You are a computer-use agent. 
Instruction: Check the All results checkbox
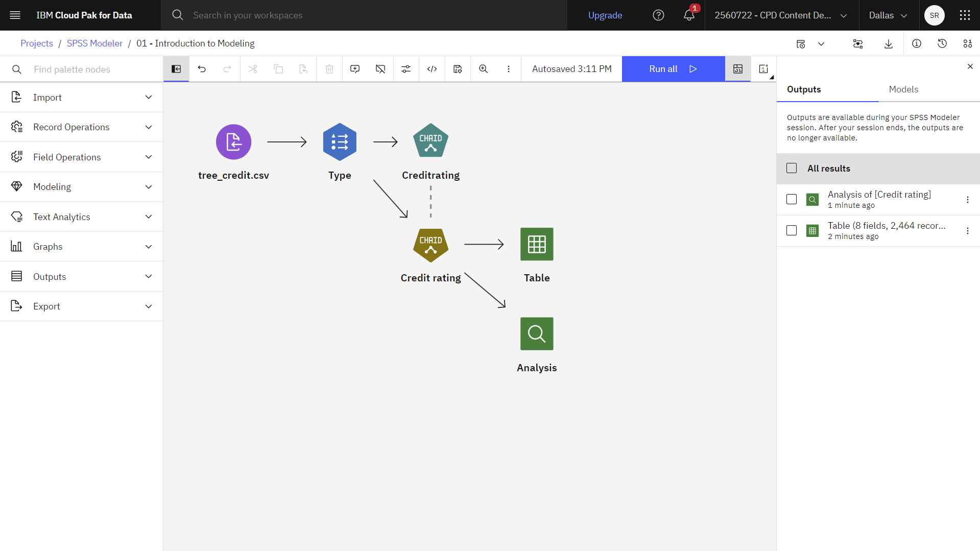pyautogui.click(x=792, y=169)
